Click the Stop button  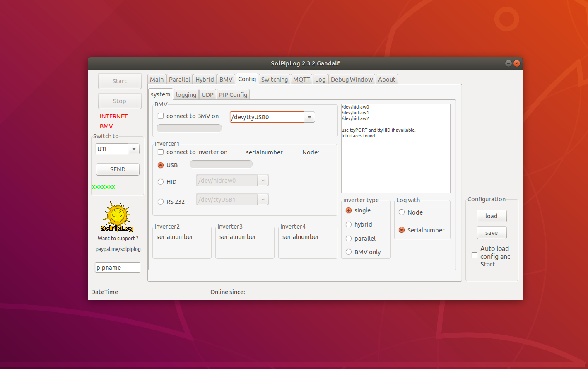click(x=120, y=101)
